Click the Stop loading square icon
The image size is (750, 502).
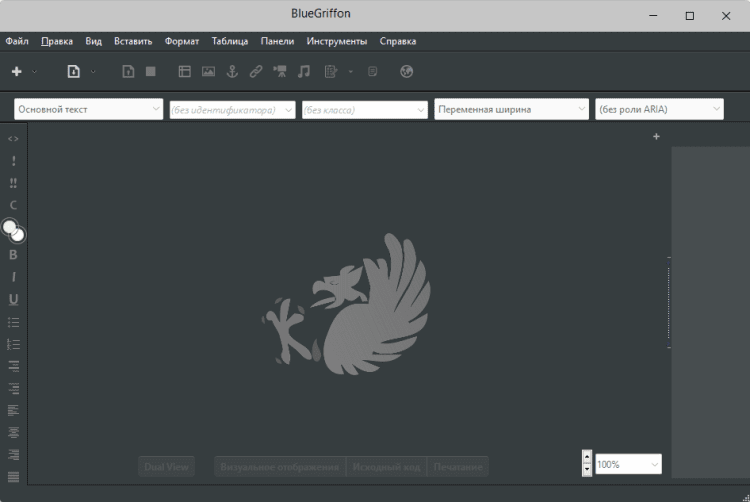[151, 72]
